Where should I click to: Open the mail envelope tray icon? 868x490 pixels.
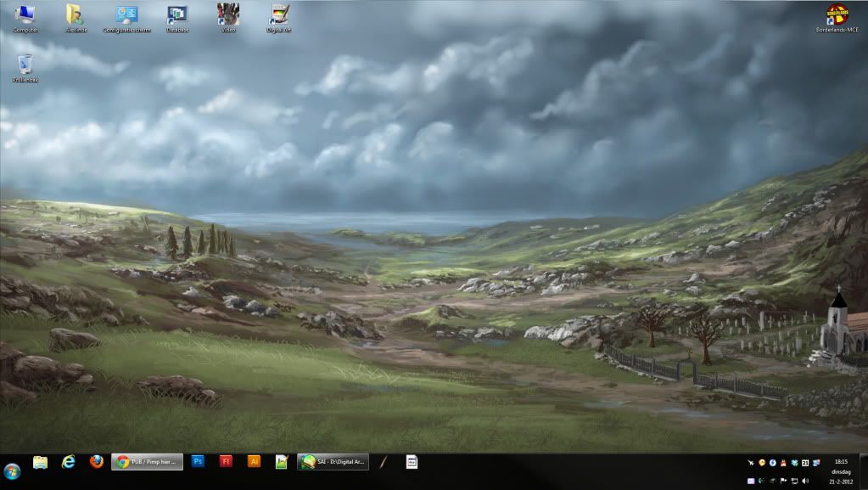tap(751, 481)
